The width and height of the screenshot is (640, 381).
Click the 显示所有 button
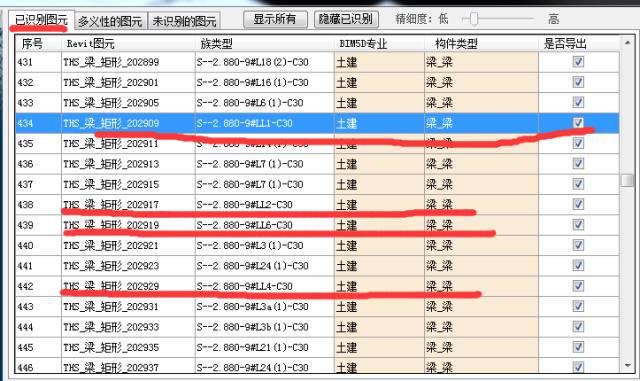[x=275, y=19]
